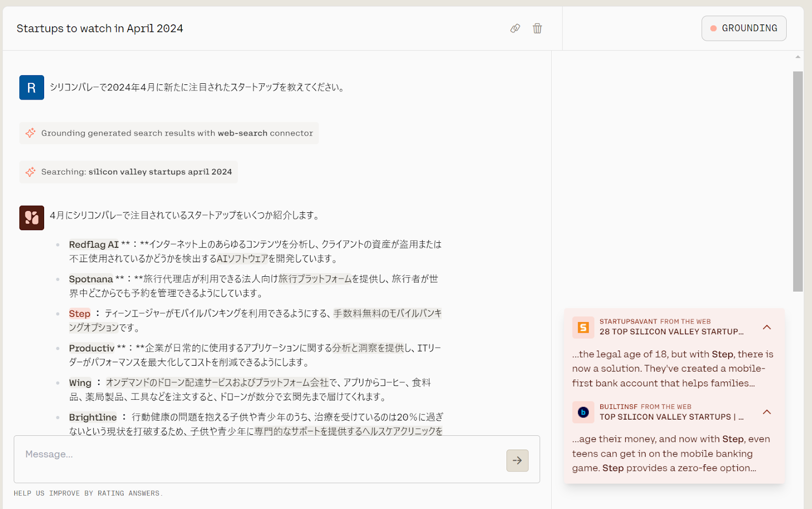Viewport: 812px width, 509px height.
Task: Click the send message arrow icon
Action: click(517, 460)
